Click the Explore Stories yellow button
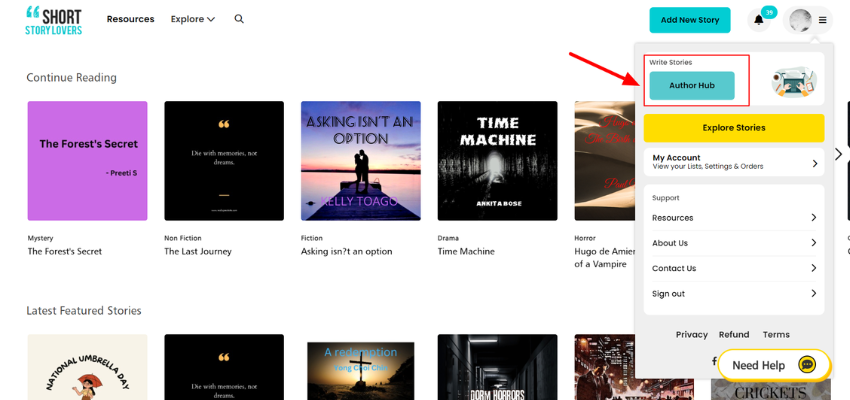The height and width of the screenshot is (400, 850). point(734,128)
